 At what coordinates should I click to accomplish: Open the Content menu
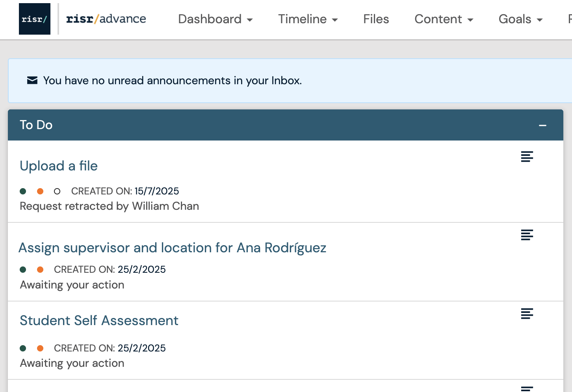444,19
